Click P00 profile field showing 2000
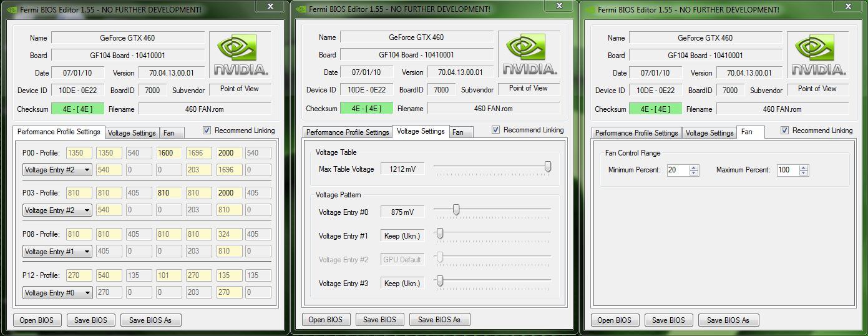Image resolution: width=868 pixels, height=336 pixels. click(x=230, y=153)
